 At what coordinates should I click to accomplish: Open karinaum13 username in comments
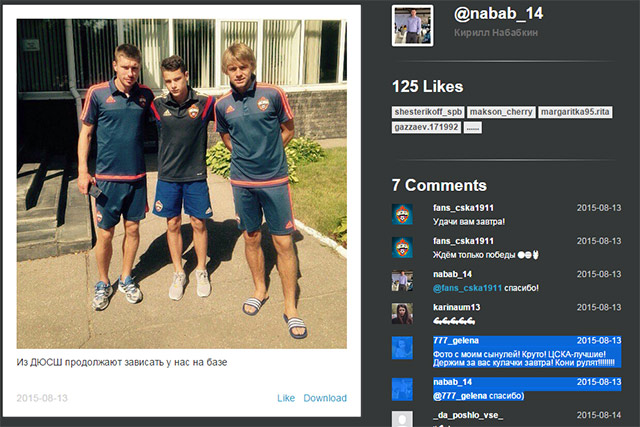(x=456, y=307)
